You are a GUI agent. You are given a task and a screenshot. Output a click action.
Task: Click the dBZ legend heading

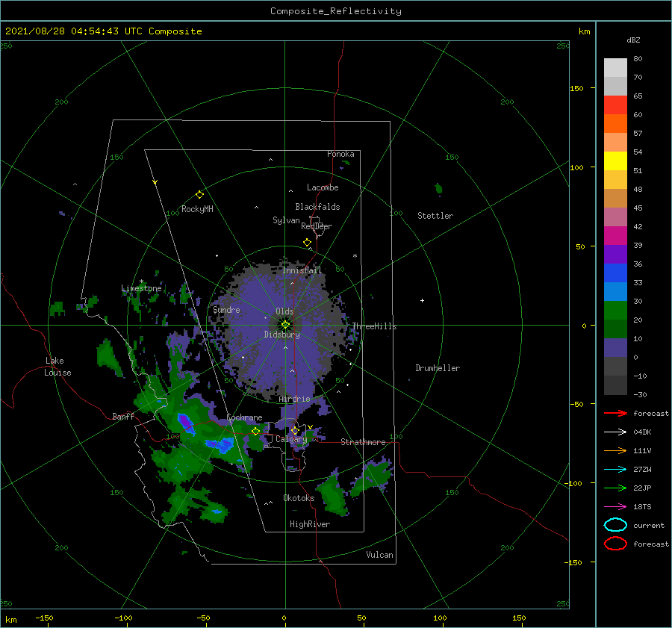633,40
